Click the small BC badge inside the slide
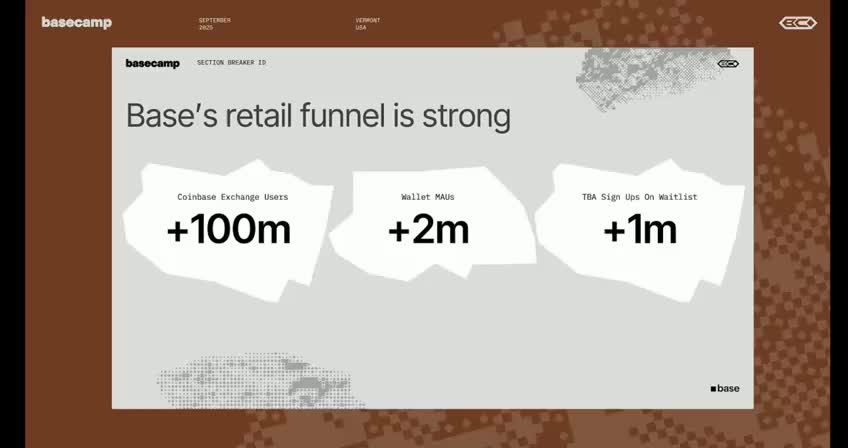 (x=728, y=64)
